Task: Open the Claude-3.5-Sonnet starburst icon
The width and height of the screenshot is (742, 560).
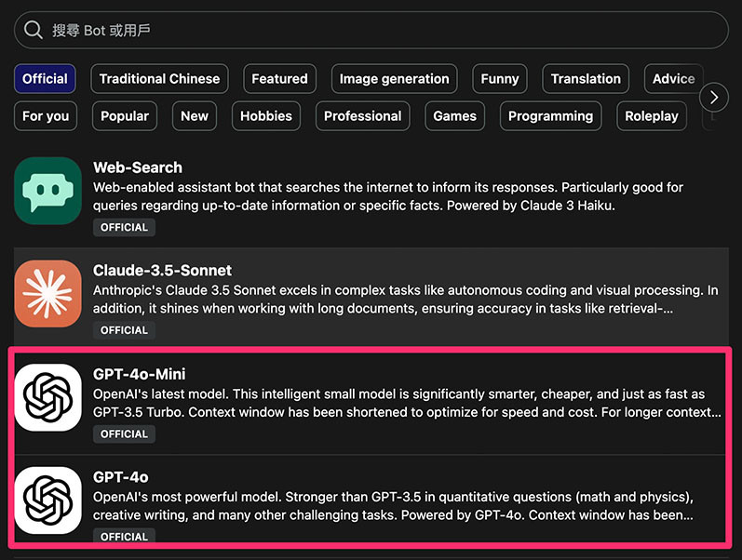Action: pos(47,294)
